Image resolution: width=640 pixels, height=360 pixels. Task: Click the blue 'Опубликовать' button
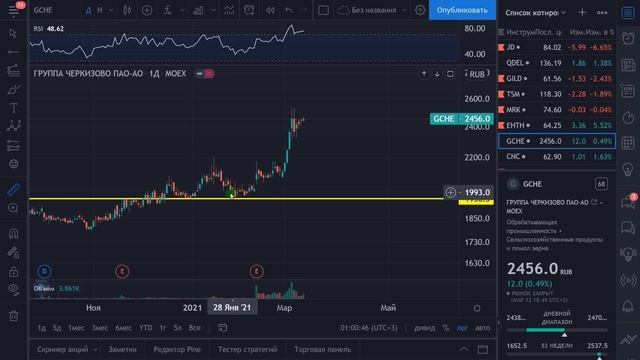tap(462, 10)
